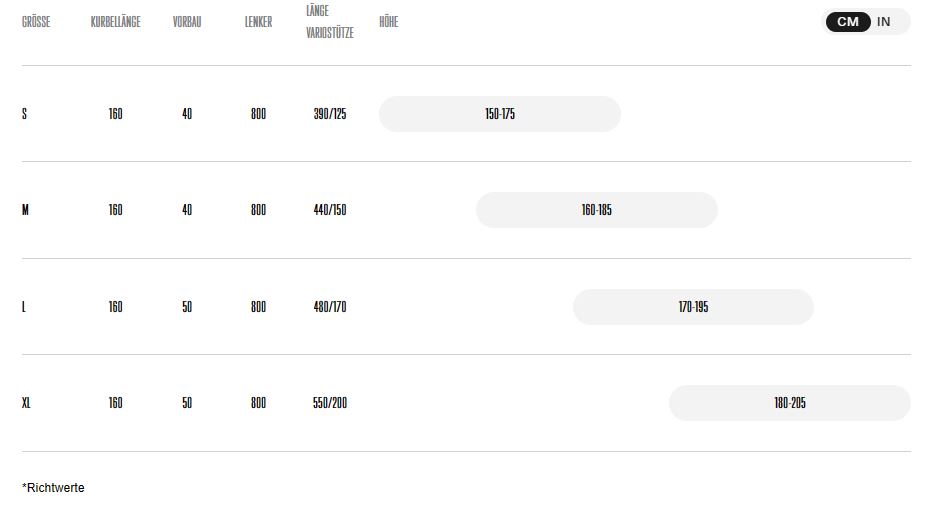Switch units to CM
The image size is (938, 507).
[x=848, y=22]
